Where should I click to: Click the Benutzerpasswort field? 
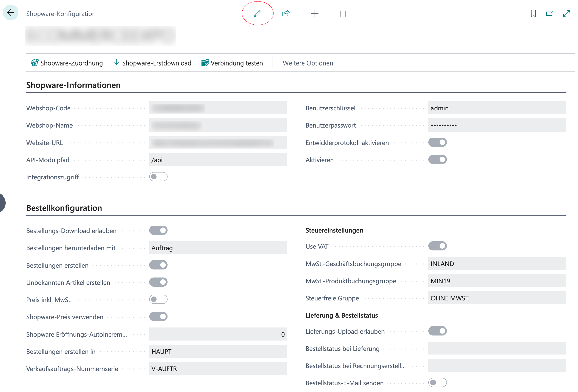coord(497,125)
